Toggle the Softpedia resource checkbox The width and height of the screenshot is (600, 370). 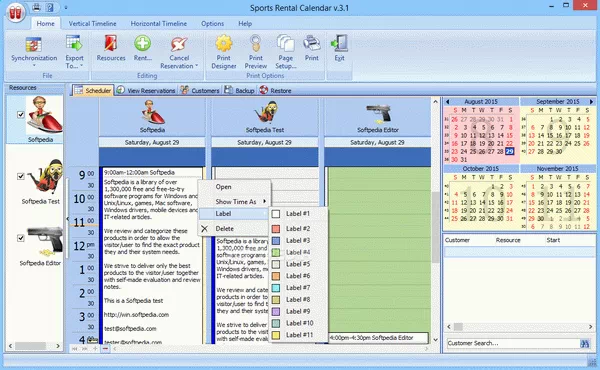pos(21,114)
